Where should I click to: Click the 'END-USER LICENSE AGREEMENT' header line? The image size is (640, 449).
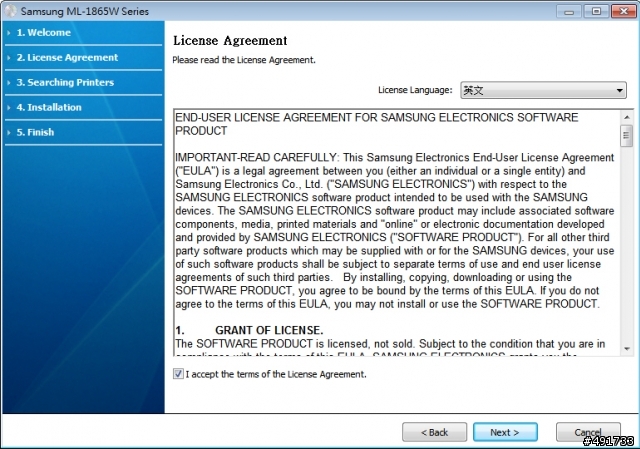377,124
